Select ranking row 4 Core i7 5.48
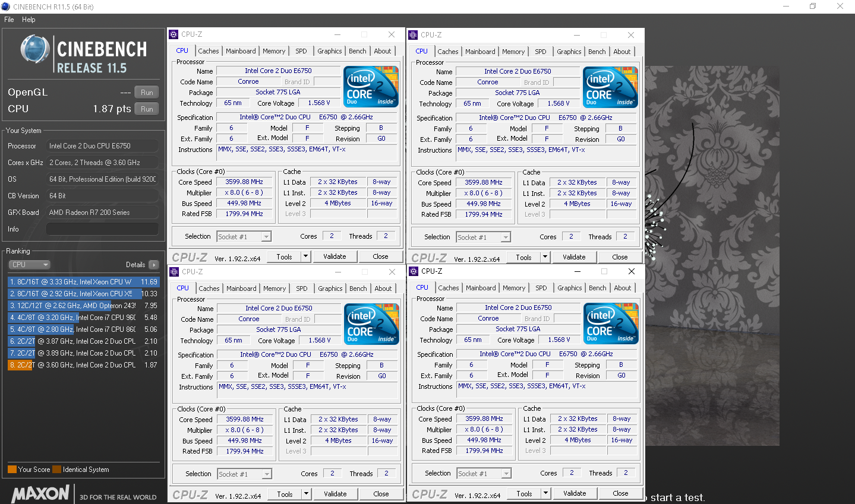This screenshot has height=504, width=855. 83,318
